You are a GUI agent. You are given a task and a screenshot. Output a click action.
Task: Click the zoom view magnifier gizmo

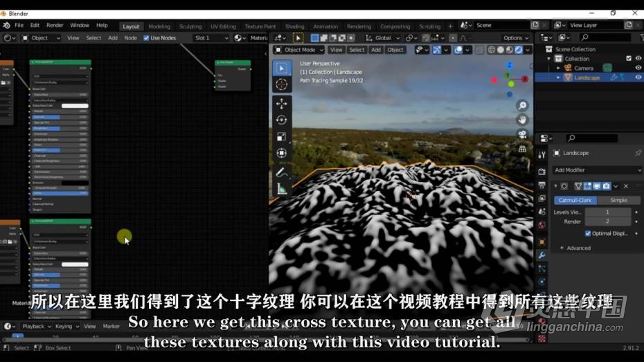point(522,105)
